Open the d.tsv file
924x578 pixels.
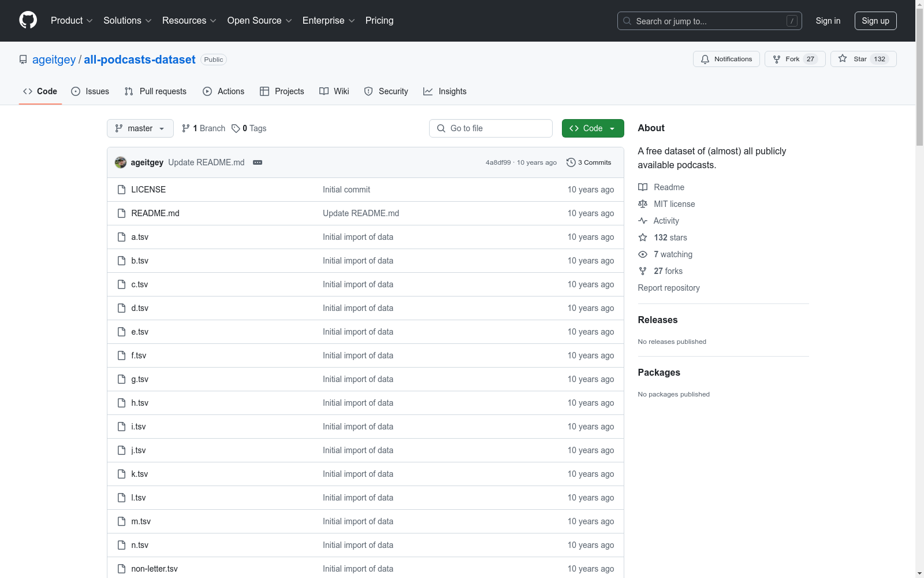pyautogui.click(x=140, y=308)
